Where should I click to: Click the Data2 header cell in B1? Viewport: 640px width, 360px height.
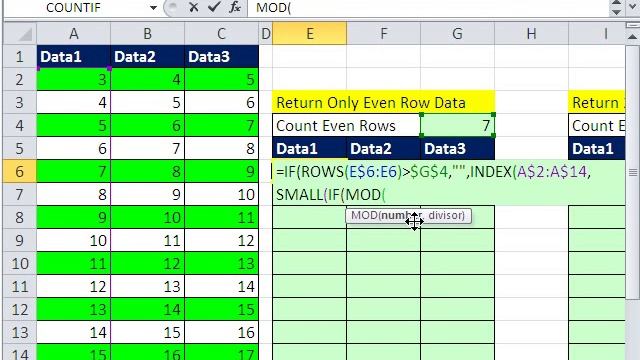tap(147, 56)
